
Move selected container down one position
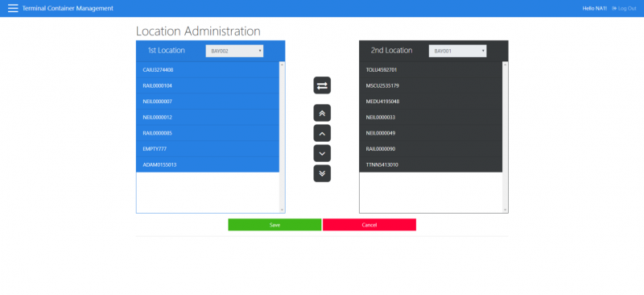[x=322, y=153]
